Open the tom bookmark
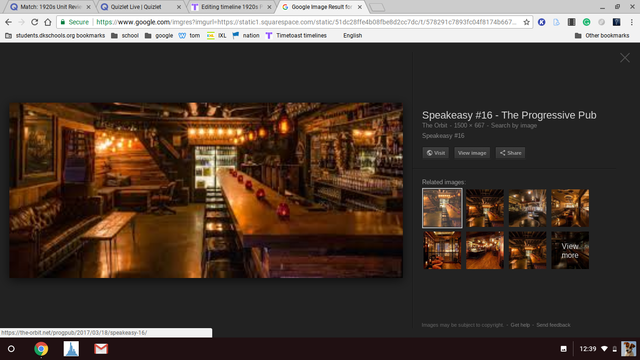This screenshot has height=360, width=640. coord(189,36)
